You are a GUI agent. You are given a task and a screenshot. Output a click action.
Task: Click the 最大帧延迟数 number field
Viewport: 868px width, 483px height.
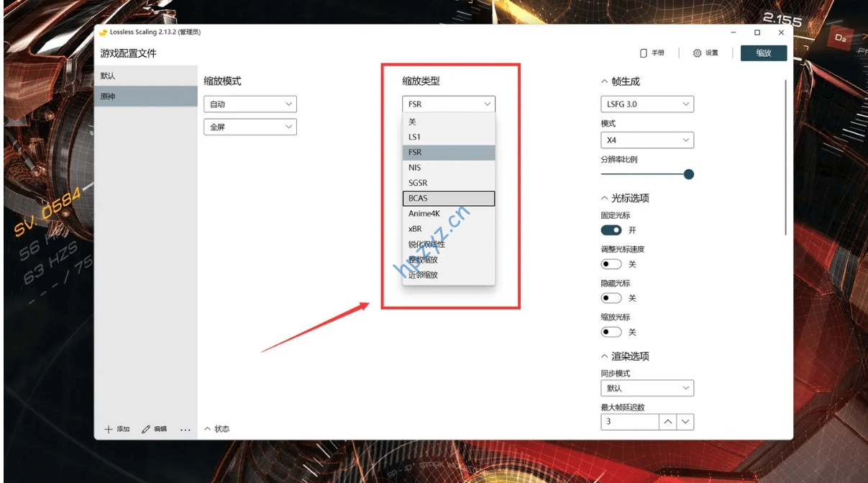(x=629, y=422)
